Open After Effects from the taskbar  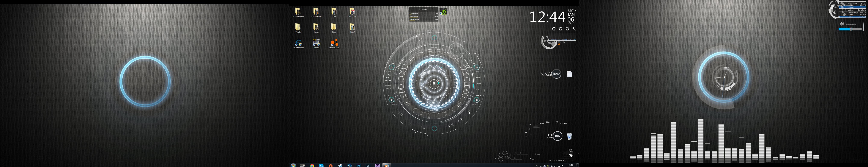coord(377,165)
